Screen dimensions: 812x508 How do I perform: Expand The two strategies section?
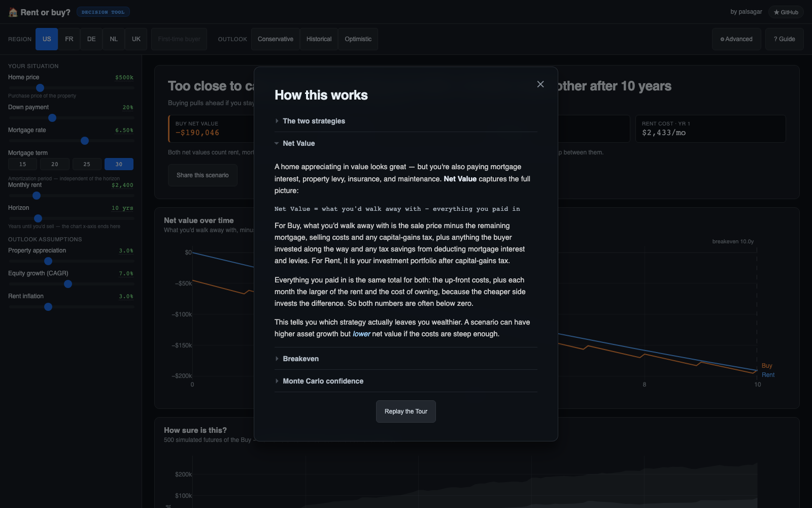click(x=406, y=121)
